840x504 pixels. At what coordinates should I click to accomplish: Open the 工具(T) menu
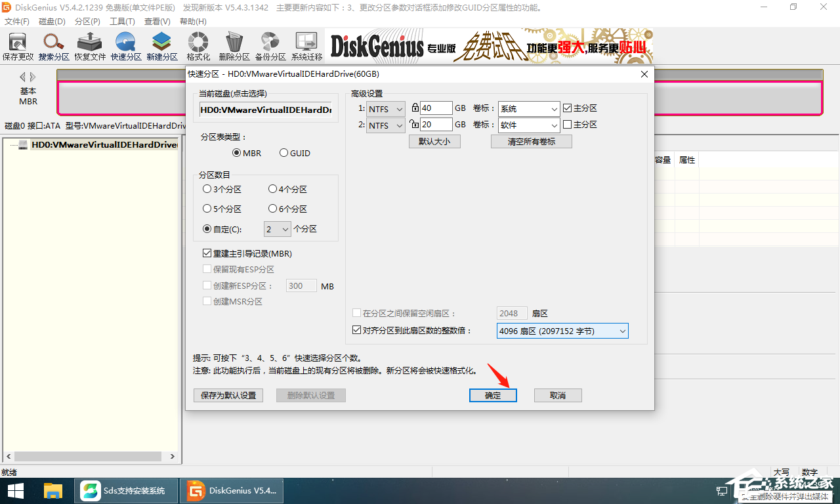(122, 22)
